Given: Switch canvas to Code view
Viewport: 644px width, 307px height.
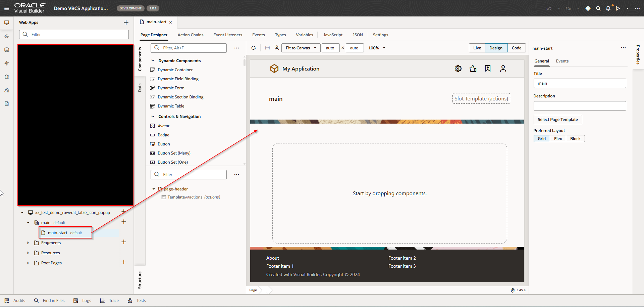Looking at the screenshot, I should 516,48.
